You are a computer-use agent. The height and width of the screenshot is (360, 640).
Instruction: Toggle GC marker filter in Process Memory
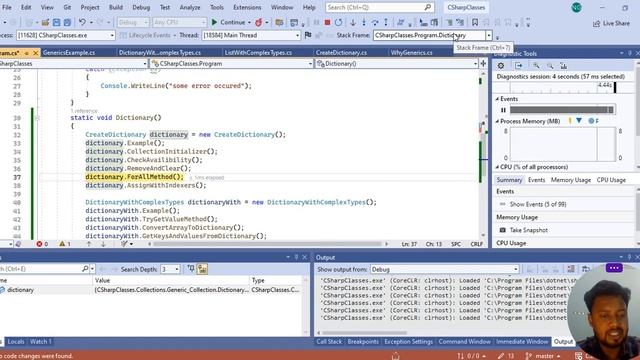(570, 121)
